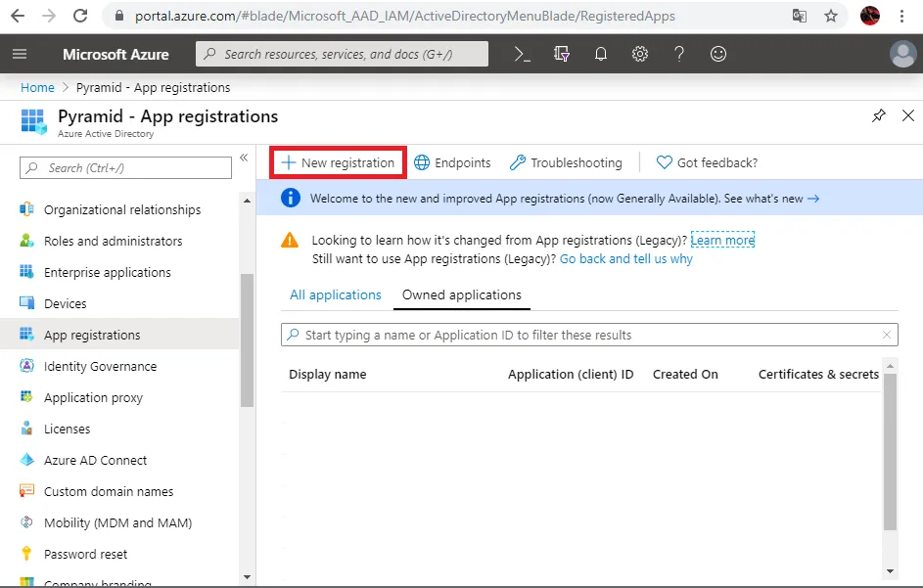Open Directory and subscription filter icon
923x588 pixels.
(x=562, y=54)
